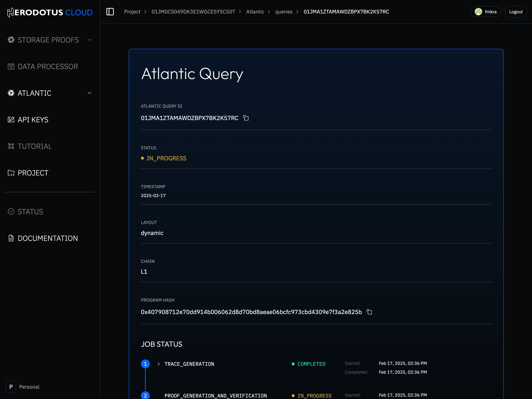Image resolution: width=532 pixels, height=399 pixels.
Task: Click the COMPLETED status of trace generation
Action: click(311, 364)
